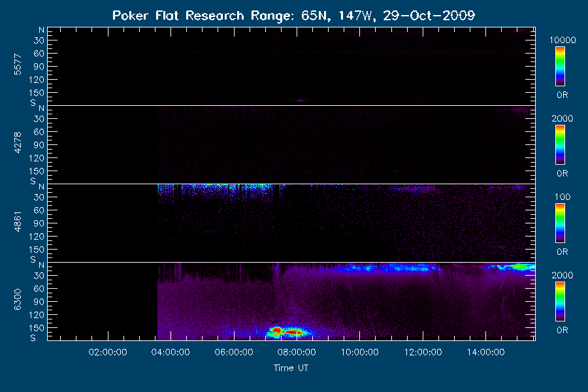Click the 06:00:00 time axis label
Image resolution: width=588 pixels, height=392 pixels.
(x=234, y=352)
